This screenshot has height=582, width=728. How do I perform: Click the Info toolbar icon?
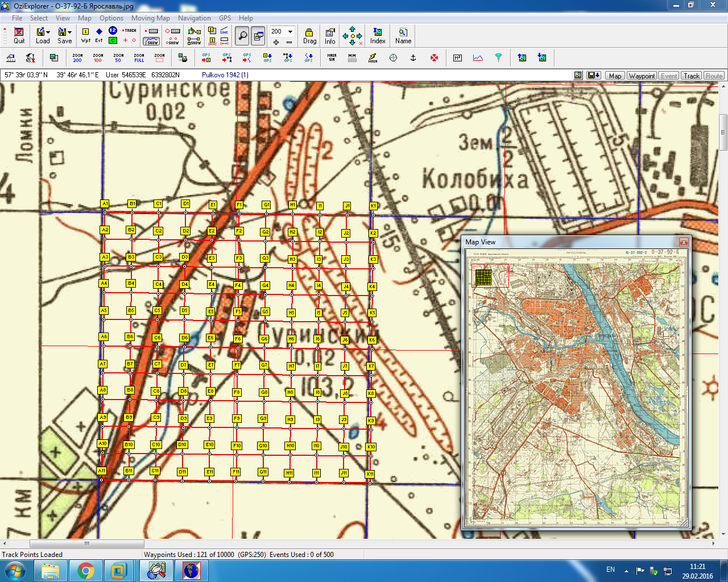click(x=330, y=35)
